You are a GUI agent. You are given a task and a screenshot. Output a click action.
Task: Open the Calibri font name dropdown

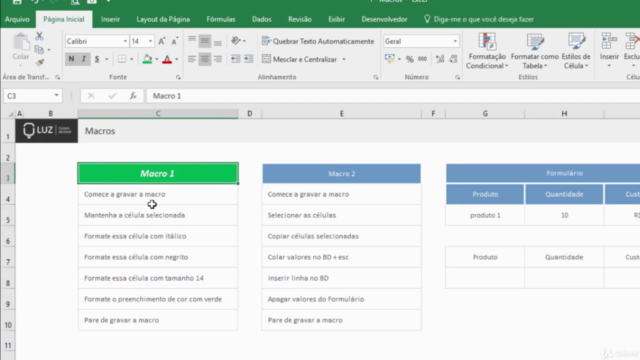point(125,41)
